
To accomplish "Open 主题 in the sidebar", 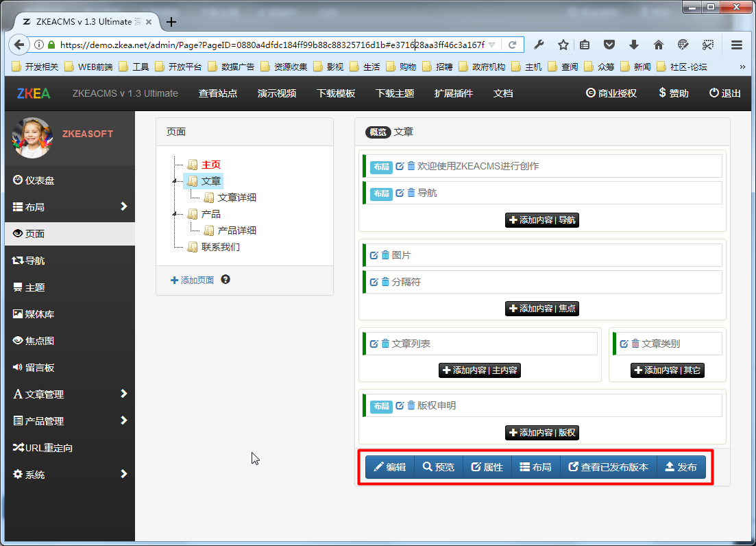I will tap(70, 287).
